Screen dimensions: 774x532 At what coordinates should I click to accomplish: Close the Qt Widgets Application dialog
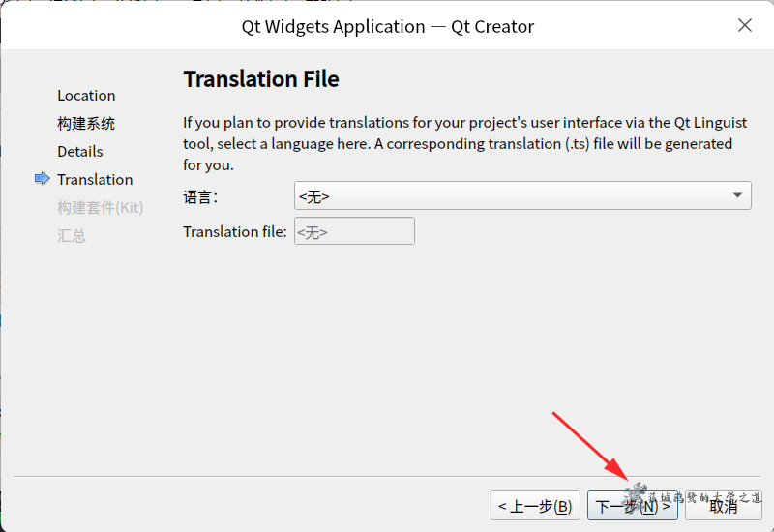coord(744,26)
